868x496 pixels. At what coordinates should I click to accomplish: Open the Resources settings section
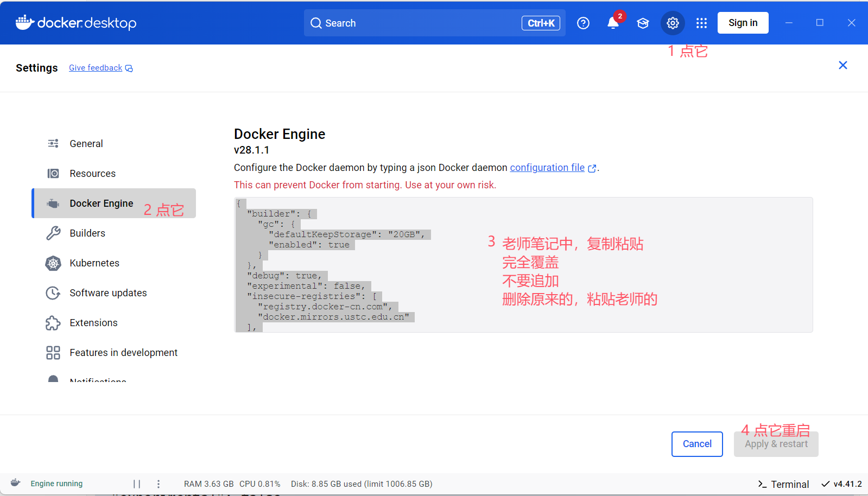tap(113, 173)
